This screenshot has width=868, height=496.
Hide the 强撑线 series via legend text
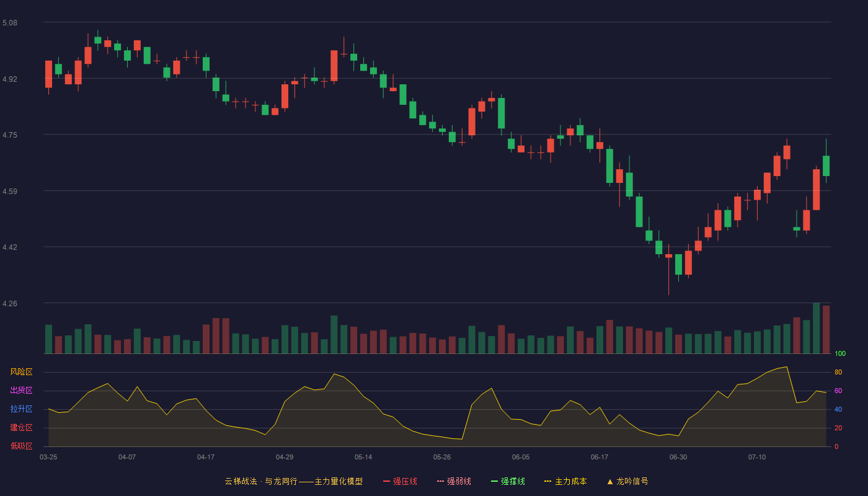(513, 481)
